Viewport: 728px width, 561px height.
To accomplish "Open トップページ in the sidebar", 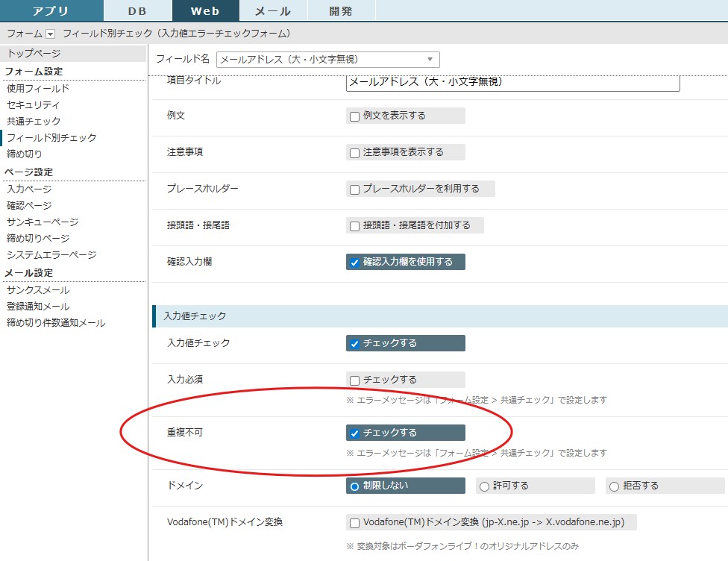I will coord(34,54).
